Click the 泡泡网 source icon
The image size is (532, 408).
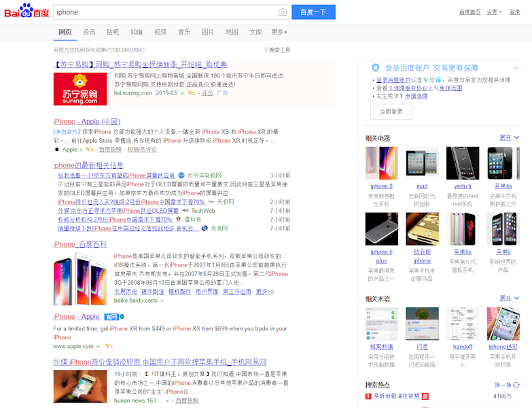pyautogui.click(x=205, y=228)
